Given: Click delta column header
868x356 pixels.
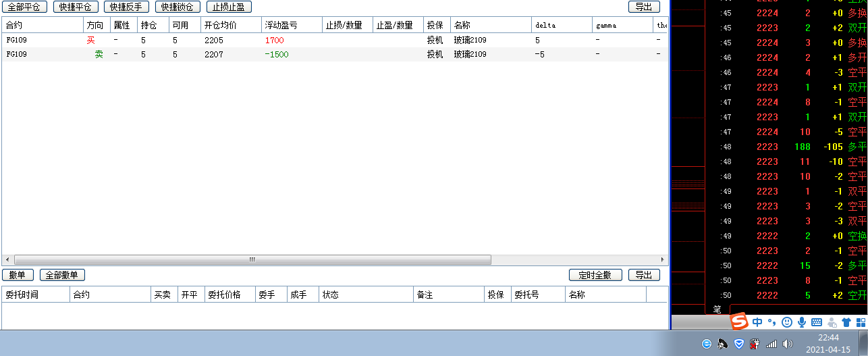Looking at the screenshot, I should point(562,25).
